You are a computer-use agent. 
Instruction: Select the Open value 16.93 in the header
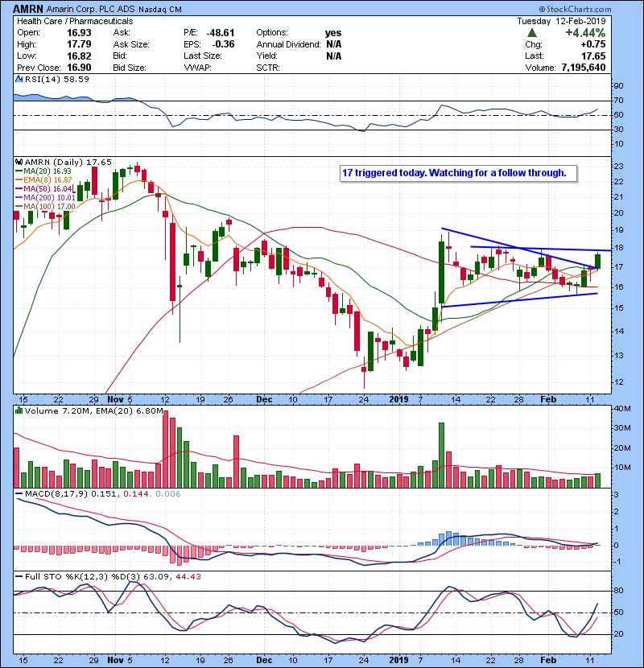pos(79,33)
